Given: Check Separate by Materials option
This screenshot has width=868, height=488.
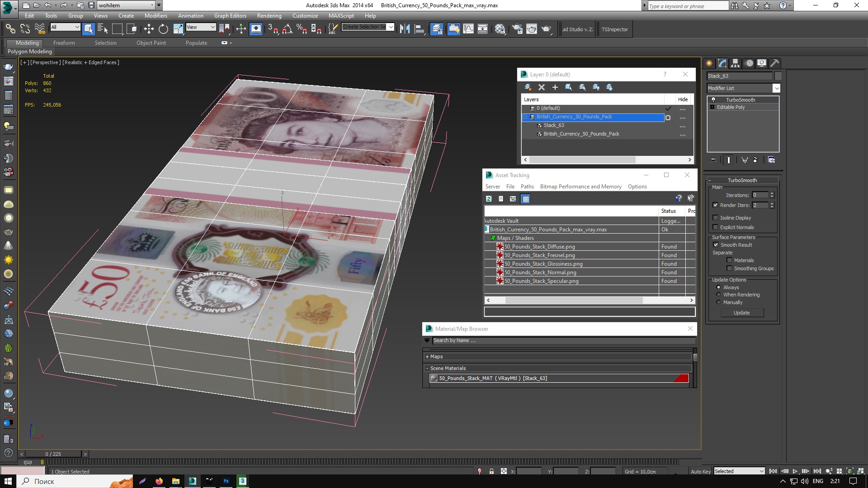Looking at the screenshot, I should [x=729, y=260].
